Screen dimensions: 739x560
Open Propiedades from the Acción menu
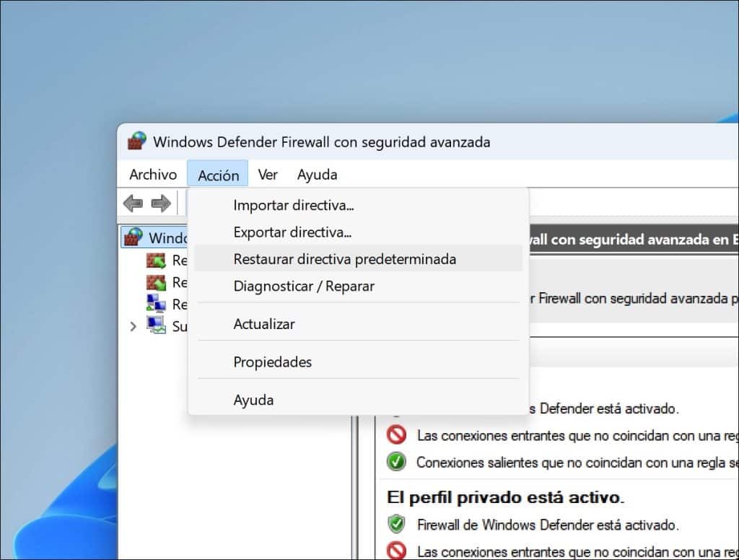pos(358,362)
